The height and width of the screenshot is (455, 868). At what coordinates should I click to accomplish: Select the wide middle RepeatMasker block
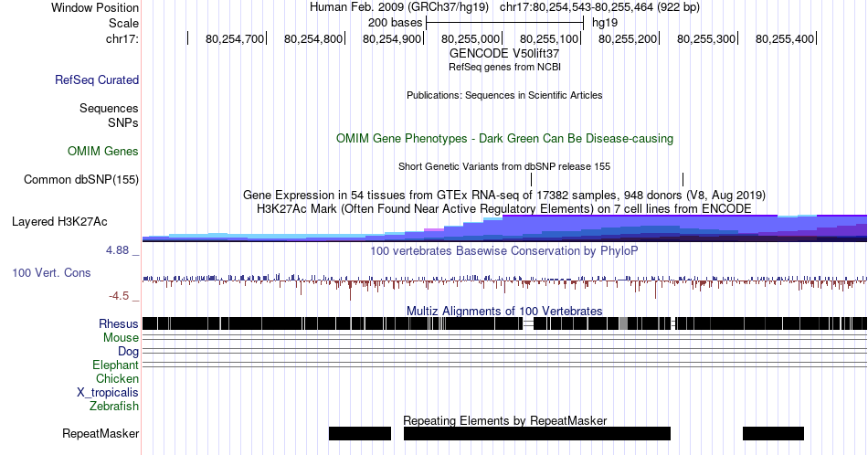click(x=537, y=433)
